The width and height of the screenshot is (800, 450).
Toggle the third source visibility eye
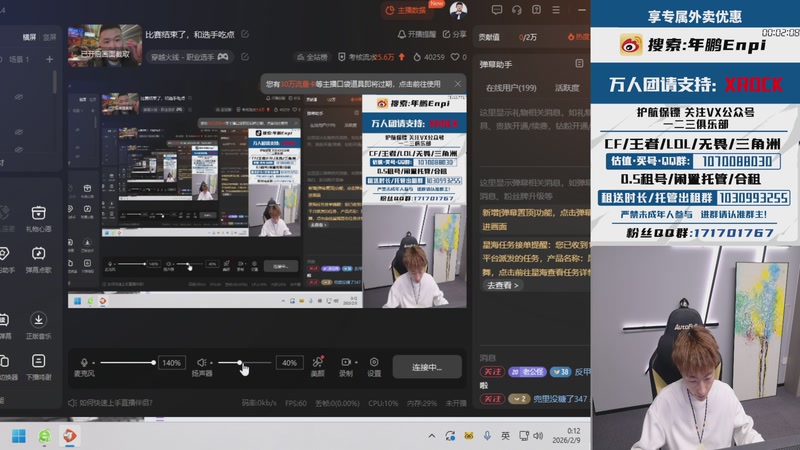click(x=19, y=149)
